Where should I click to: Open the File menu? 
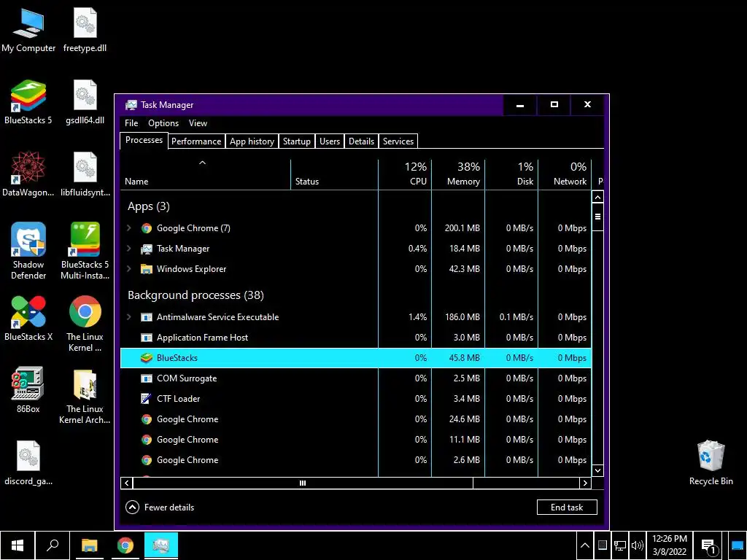pyautogui.click(x=131, y=122)
